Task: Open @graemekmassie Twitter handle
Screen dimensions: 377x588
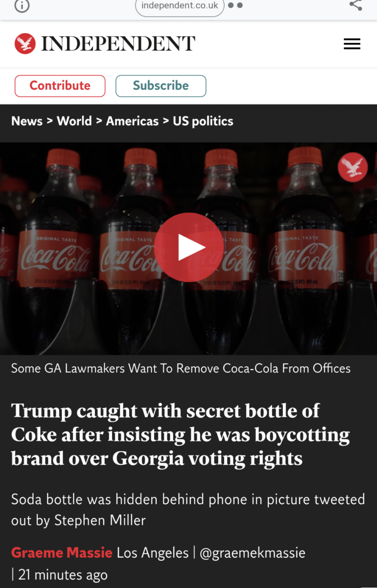Action: coord(252,553)
